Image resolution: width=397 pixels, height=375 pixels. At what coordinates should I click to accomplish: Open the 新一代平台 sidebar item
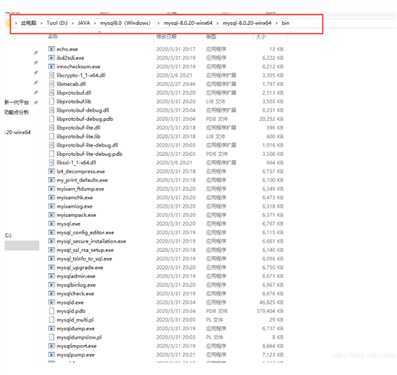16,102
